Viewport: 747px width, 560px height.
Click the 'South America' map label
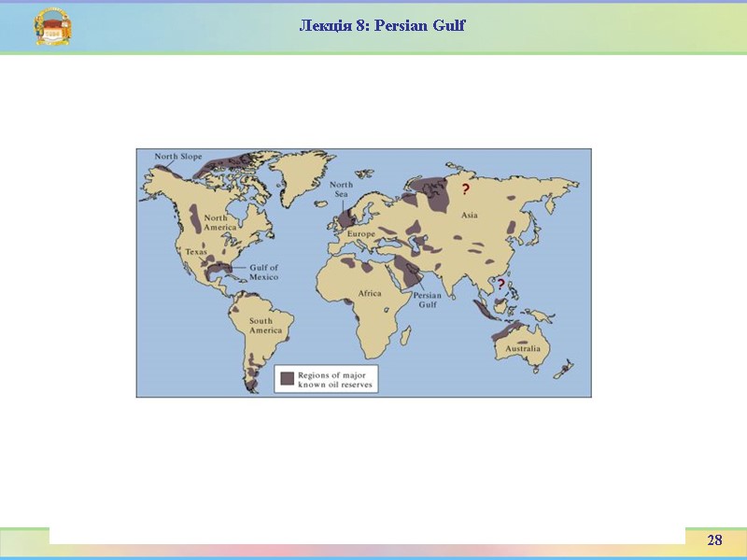click(265, 325)
